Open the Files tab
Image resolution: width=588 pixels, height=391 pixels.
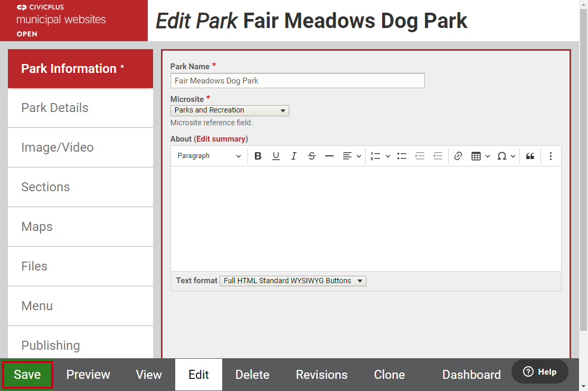(80, 266)
